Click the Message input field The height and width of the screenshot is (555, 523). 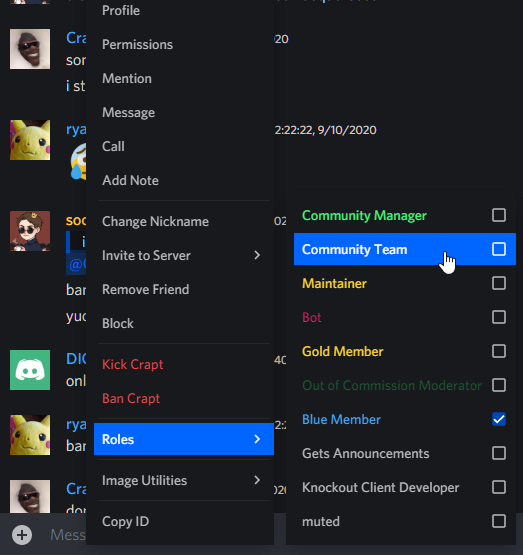tap(67, 535)
